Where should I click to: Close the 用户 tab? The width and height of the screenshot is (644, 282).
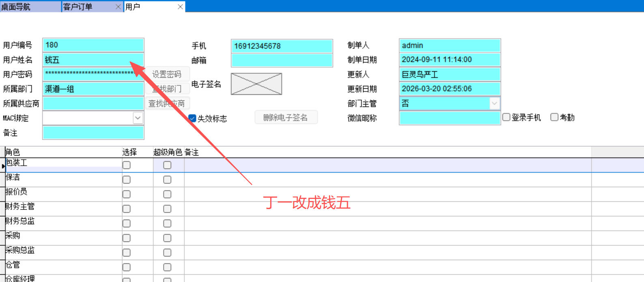pyautogui.click(x=180, y=7)
